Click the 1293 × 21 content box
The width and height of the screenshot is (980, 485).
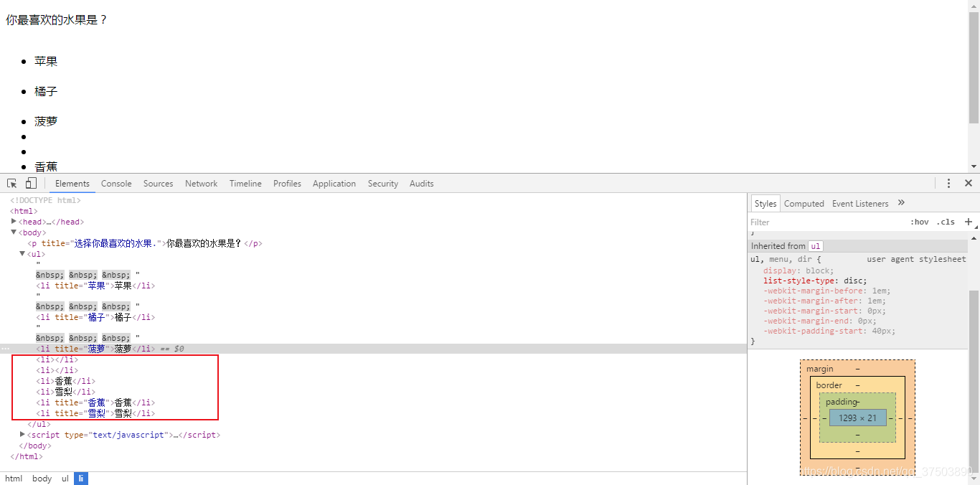(x=857, y=418)
